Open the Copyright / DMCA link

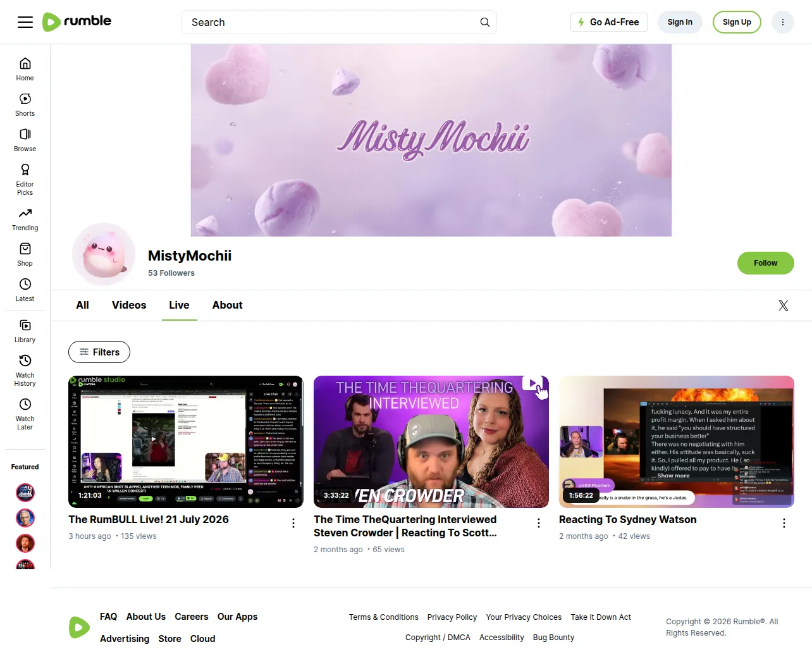coord(438,638)
